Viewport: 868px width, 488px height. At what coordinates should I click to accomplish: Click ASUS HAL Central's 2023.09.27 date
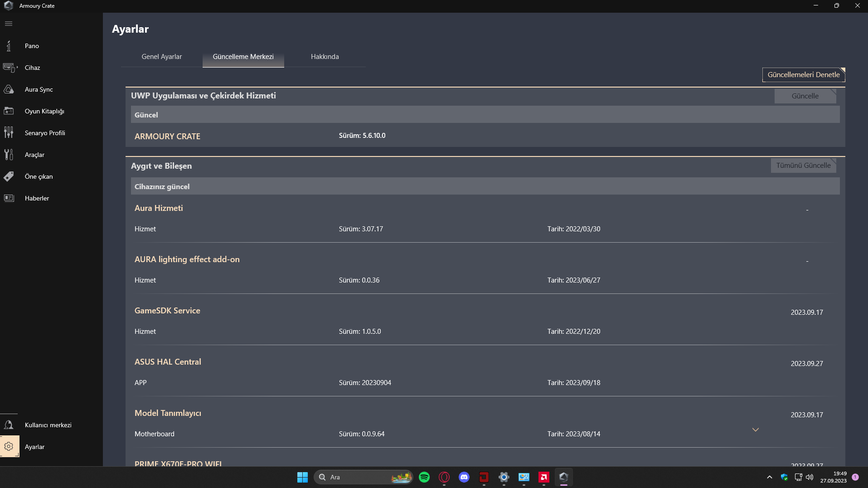807,364
